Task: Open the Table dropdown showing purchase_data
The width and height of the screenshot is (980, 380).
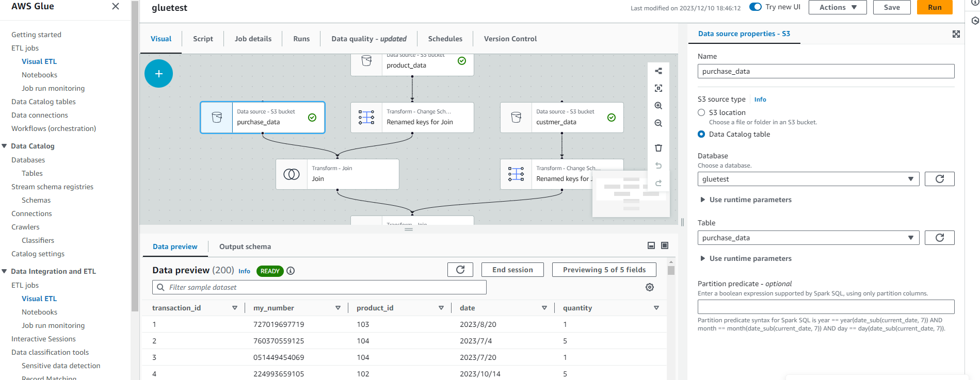Action: 808,238
